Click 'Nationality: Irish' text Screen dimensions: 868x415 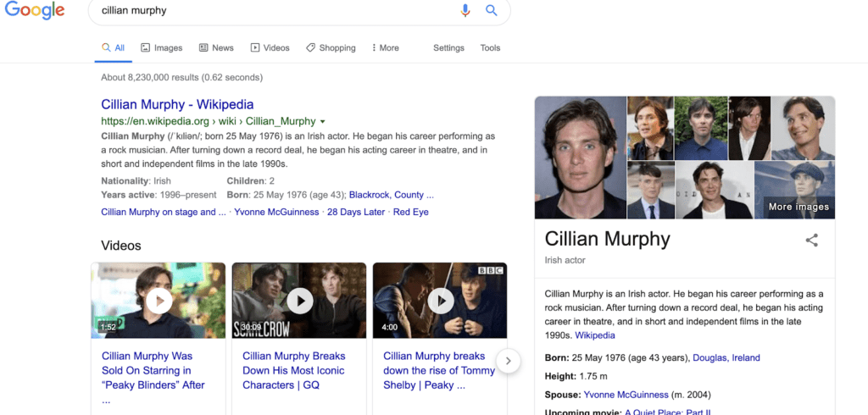point(136,180)
